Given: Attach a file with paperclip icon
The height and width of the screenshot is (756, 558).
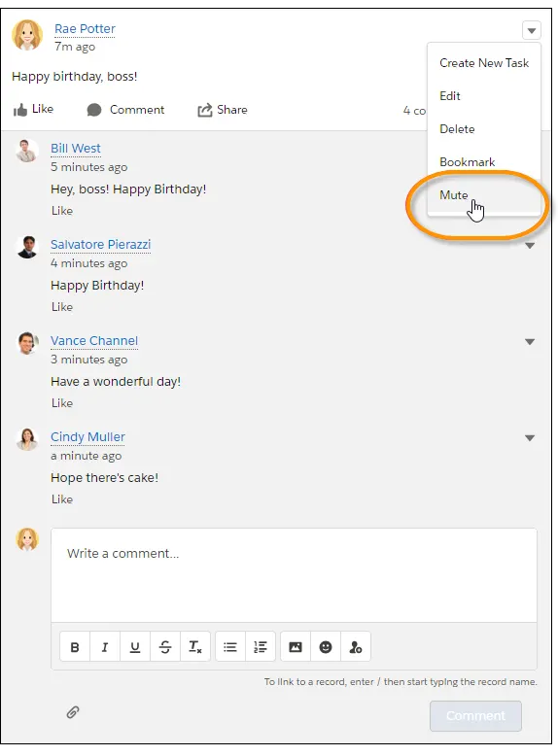Looking at the screenshot, I should coord(73,711).
